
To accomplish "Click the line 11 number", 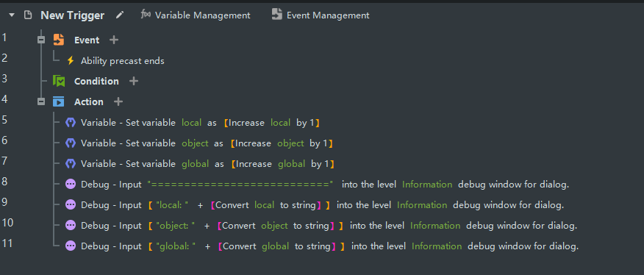I will point(7,243).
